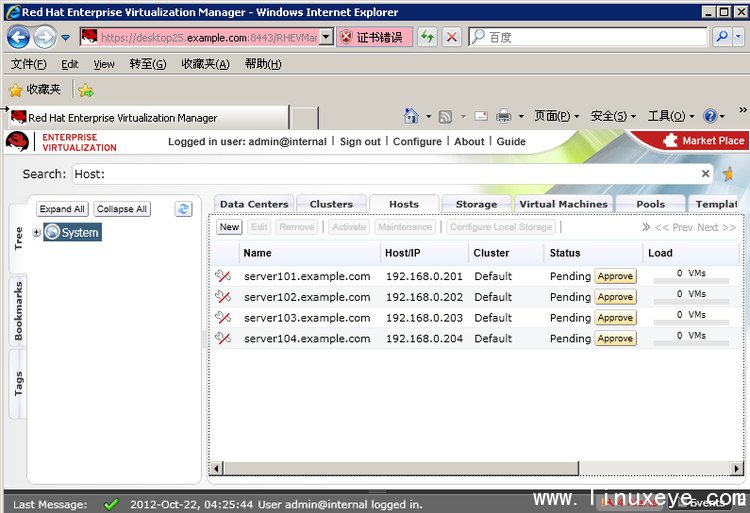This screenshot has width=750, height=513.
Task: Click the New host button
Action: coord(230,227)
